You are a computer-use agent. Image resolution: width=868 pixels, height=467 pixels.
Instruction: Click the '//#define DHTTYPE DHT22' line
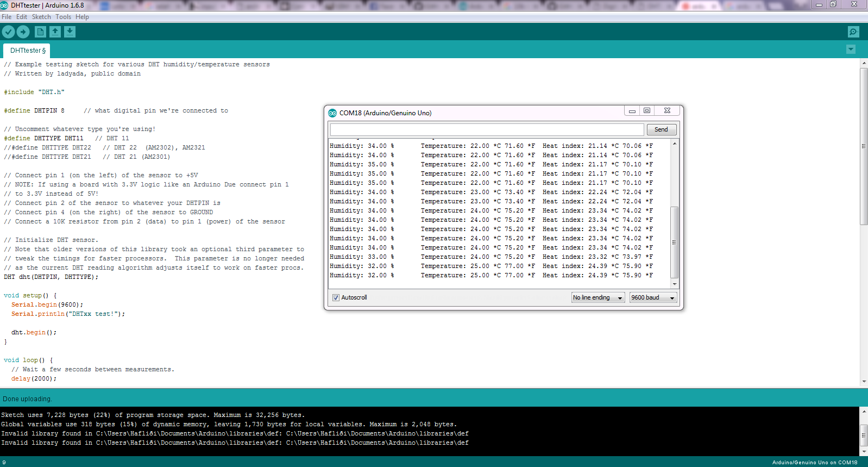point(104,148)
